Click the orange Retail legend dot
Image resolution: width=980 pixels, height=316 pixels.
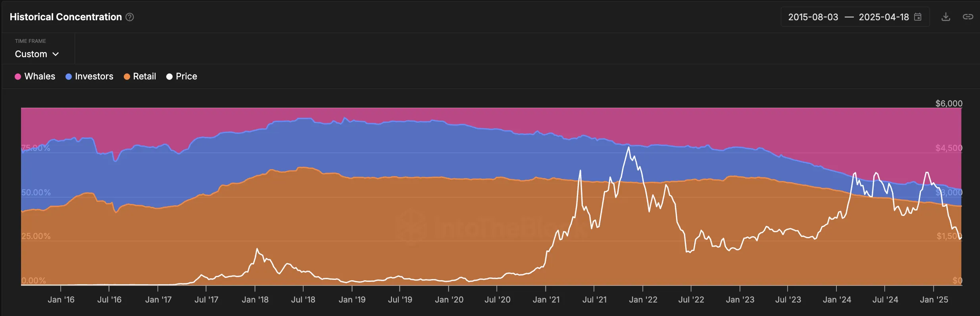(x=127, y=77)
